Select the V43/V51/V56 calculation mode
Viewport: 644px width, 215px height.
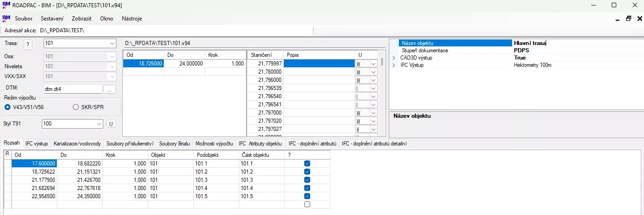click(7, 107)
